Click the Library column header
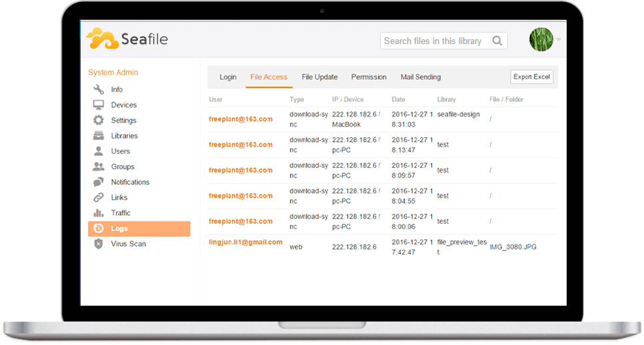The height and width of the screenshot is (345, 644). click(447, 99)
